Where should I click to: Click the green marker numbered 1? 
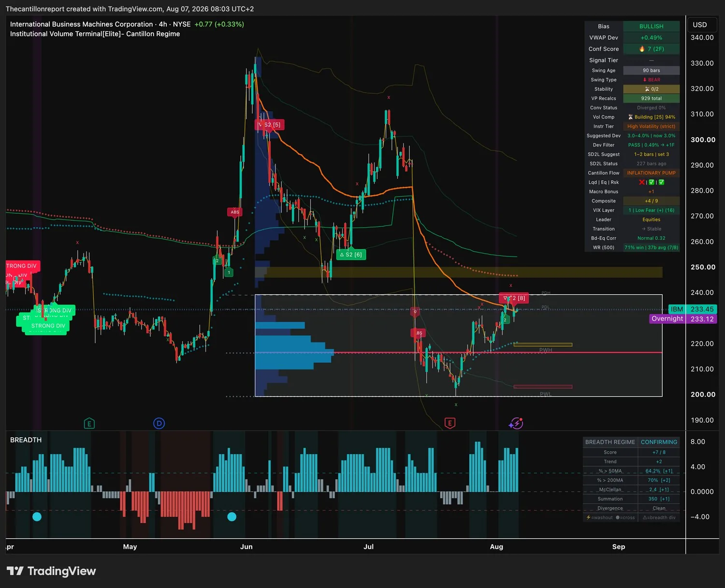(229, 272)
